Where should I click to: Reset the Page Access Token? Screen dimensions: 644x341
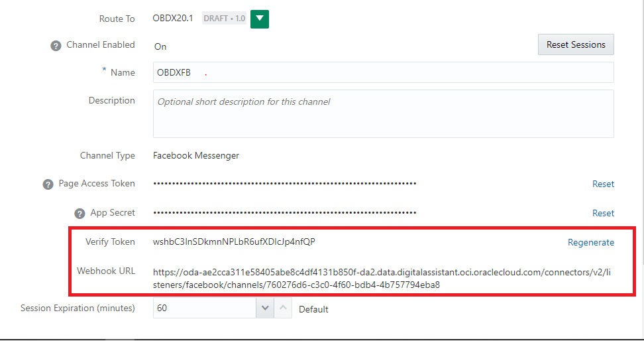pos(603,184)
